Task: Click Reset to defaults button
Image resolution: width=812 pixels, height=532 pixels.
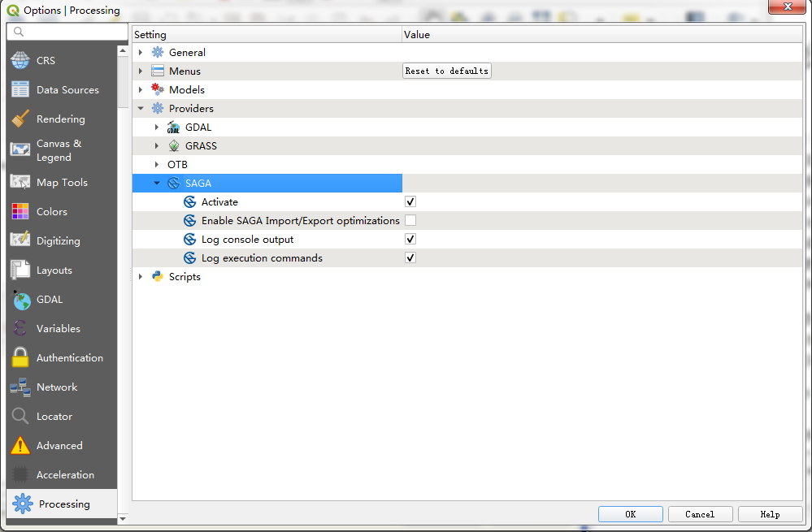Action: 447,71
